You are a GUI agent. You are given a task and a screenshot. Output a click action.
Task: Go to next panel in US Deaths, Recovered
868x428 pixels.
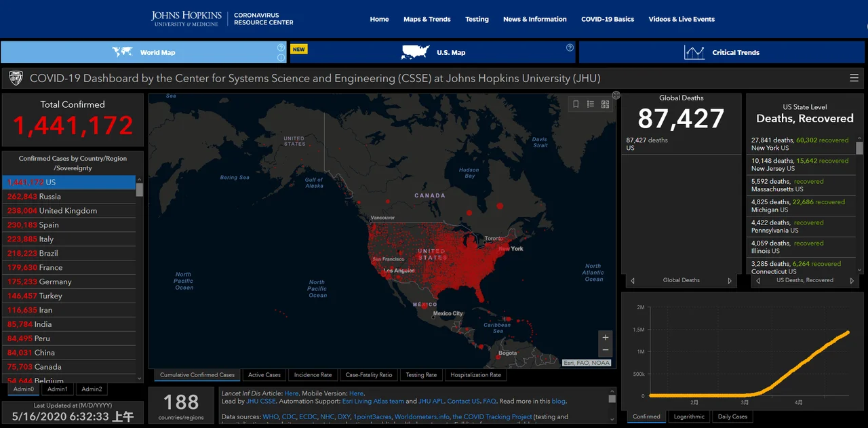coord(854,281)
